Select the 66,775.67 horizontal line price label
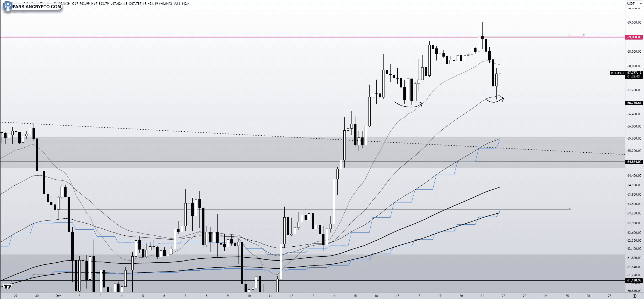The width and height of the screenshot is (644, 299). point(634,103)
